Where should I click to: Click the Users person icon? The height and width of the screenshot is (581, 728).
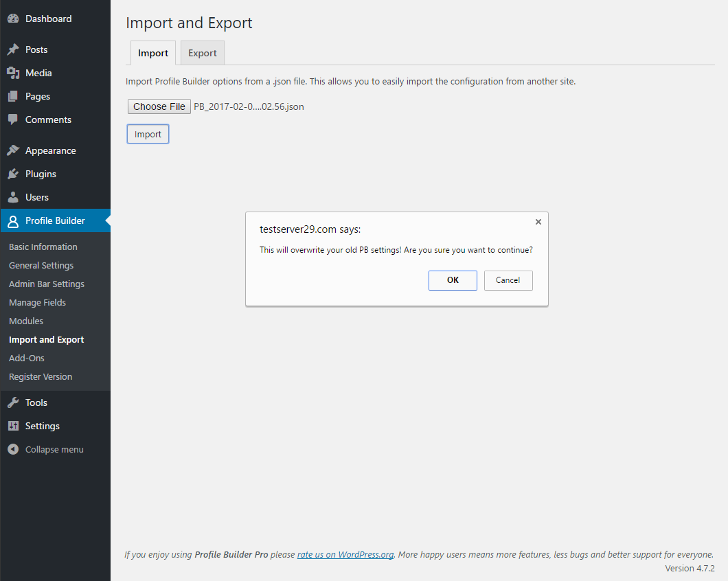pyautogui.click(x=13, y=197)
